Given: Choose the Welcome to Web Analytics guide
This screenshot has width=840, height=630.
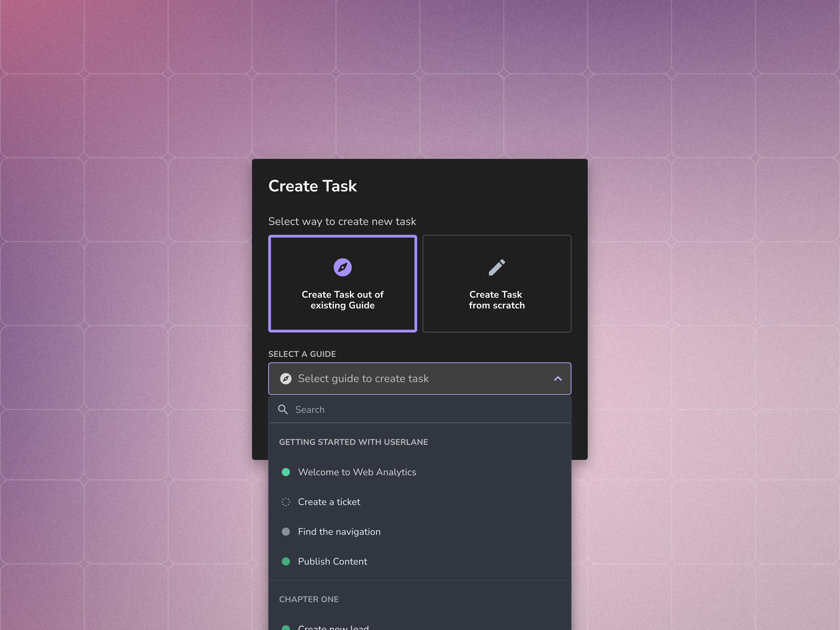Looking at the screenshot, I should click(x=420, y=472).
